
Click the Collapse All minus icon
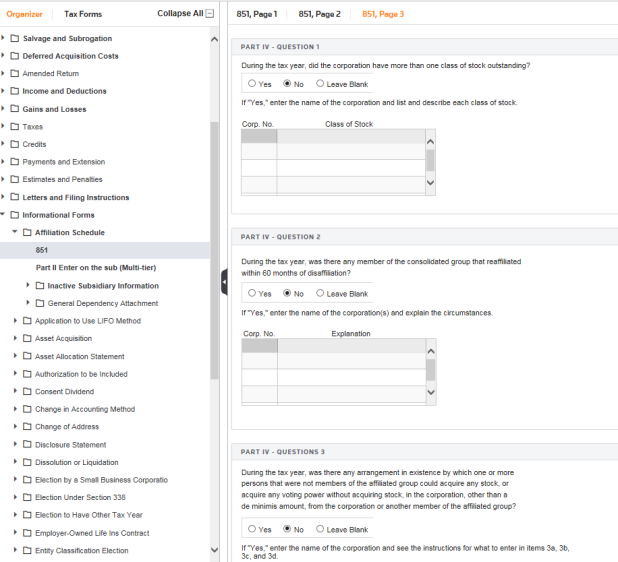click(x=209, y=14)
